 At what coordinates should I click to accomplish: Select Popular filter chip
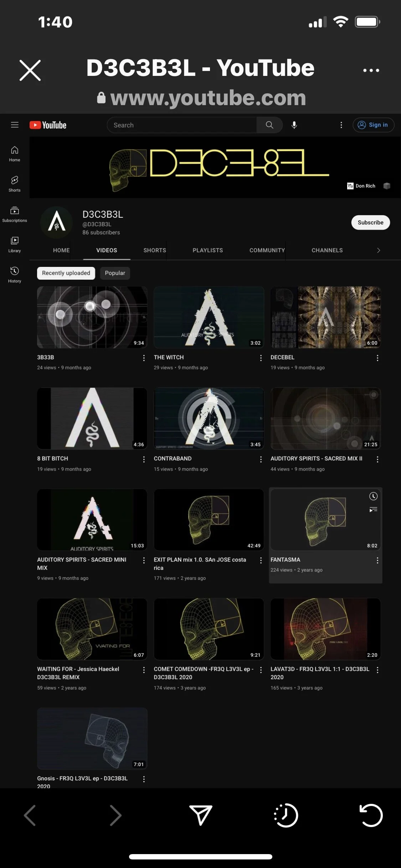coord(115,273)
